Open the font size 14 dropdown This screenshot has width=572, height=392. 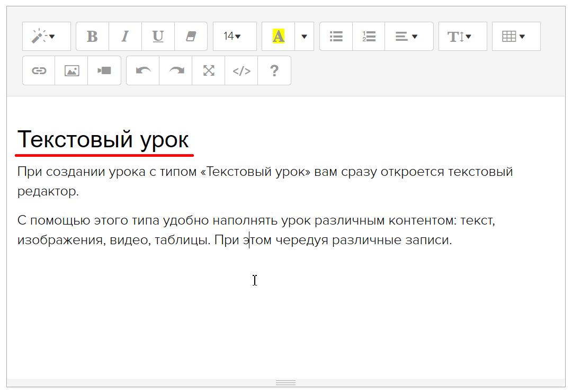click(x=234, y=37)
